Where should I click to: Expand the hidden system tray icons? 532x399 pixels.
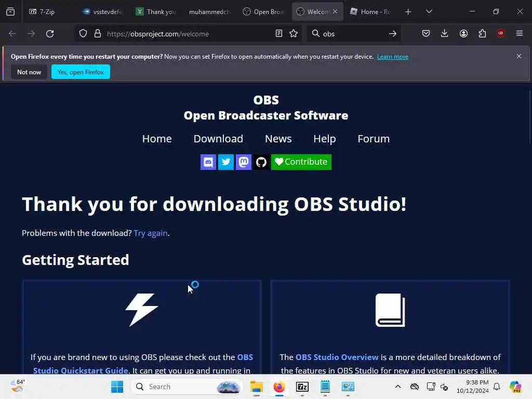[398, 387]
